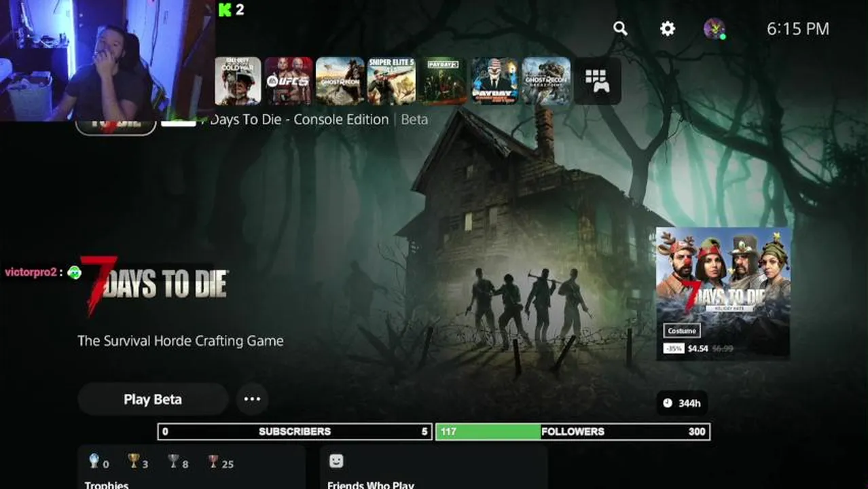The image size is (868, 489).
Task: Click the Subscribers goal bar
Action: coord(295,431)
